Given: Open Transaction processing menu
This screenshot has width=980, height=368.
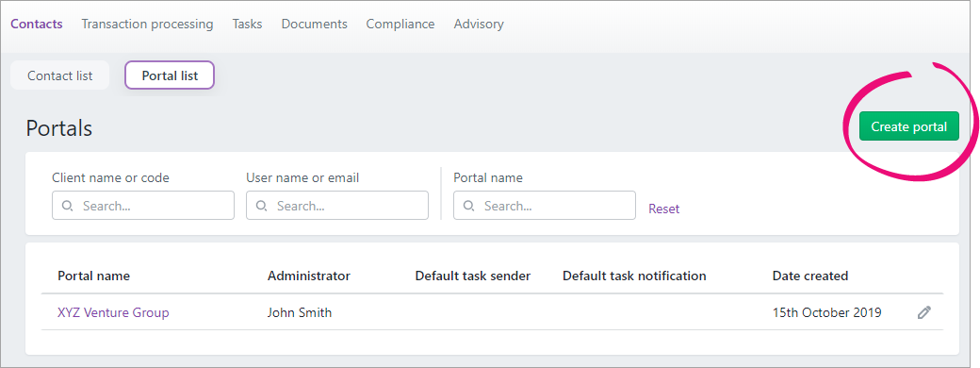Looking at the screenshot, I should (148, 24).
